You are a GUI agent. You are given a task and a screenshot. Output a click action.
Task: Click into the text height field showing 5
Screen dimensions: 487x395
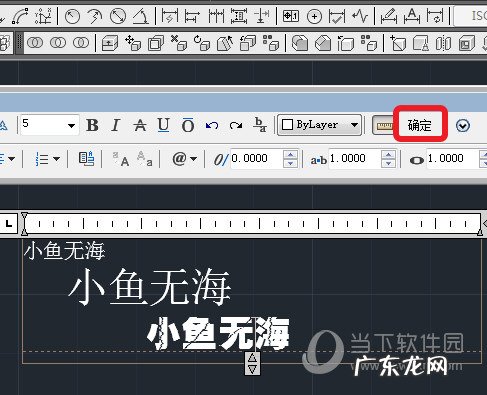point(43,125)
